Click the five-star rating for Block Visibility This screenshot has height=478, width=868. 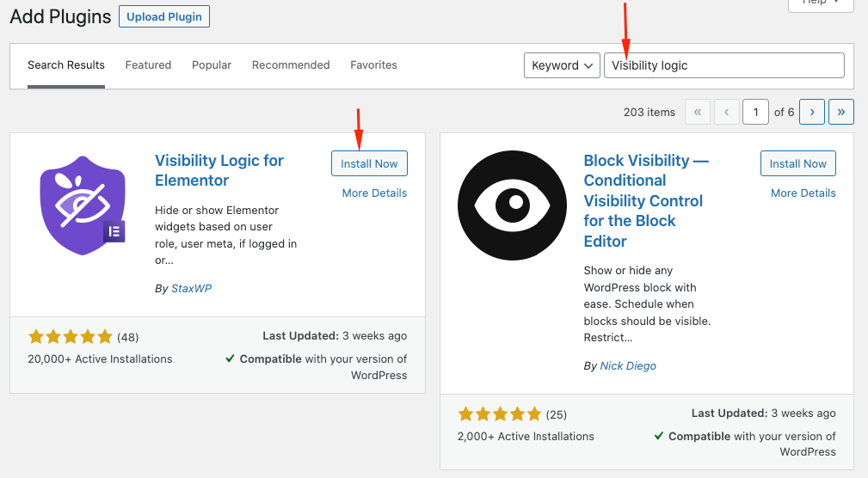point(499,414)
